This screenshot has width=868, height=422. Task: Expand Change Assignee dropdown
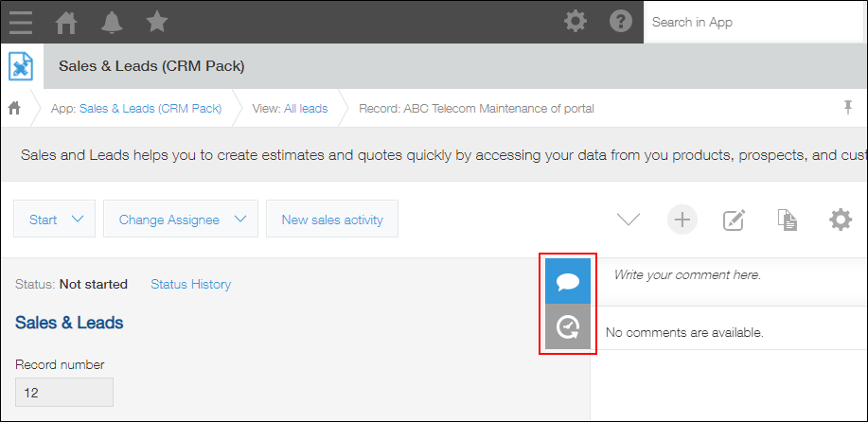coord(181,220)
